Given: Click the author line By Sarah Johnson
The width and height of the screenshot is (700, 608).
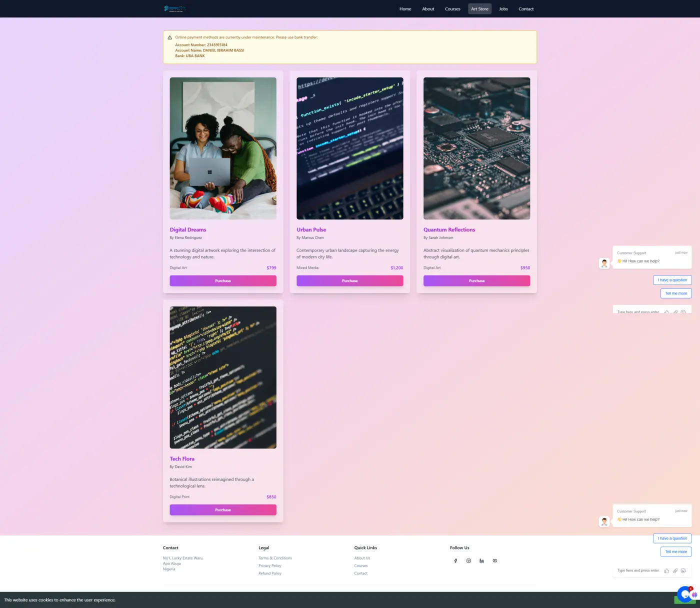Looking at the screenshot, I should tap(438, 238).
